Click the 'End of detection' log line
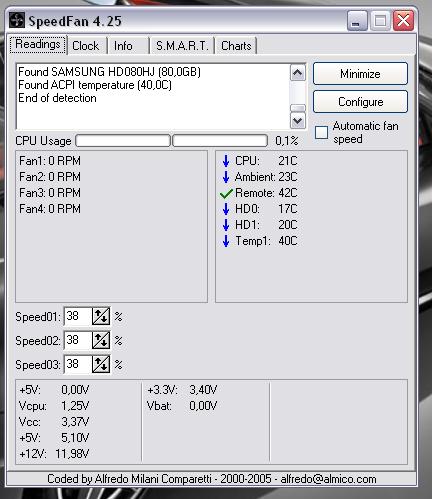This screenshot has height=499, width=432. pos(57,98)
